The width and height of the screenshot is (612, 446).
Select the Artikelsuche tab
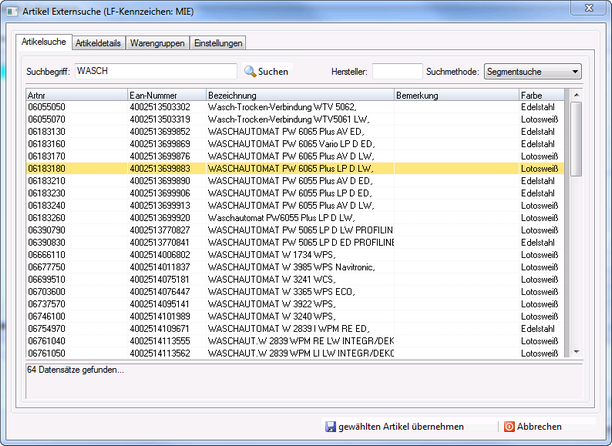click(43, 43)
